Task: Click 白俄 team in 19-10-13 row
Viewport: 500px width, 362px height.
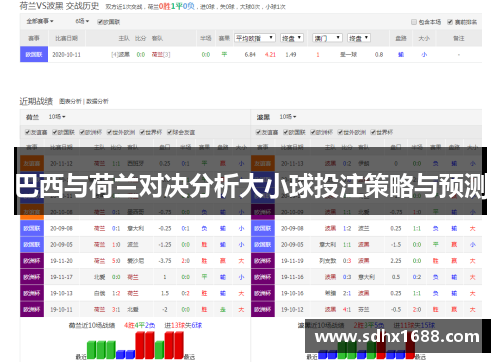Action: coord(99,293)
